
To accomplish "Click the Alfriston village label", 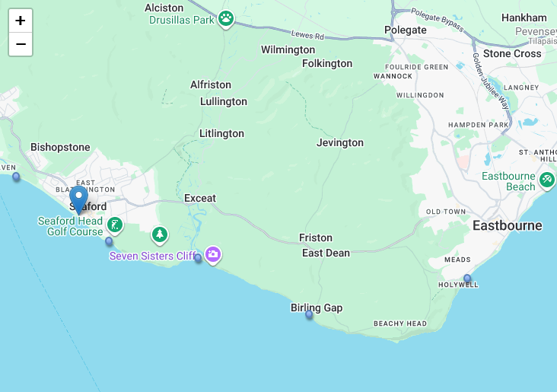I will click(x=211, y=84).
